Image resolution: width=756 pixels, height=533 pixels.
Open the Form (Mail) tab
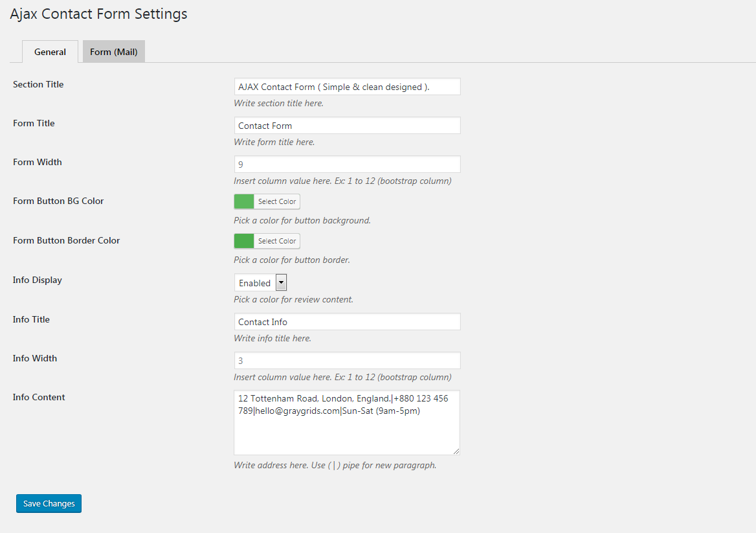pyautogui.click(x=114, y=52)
